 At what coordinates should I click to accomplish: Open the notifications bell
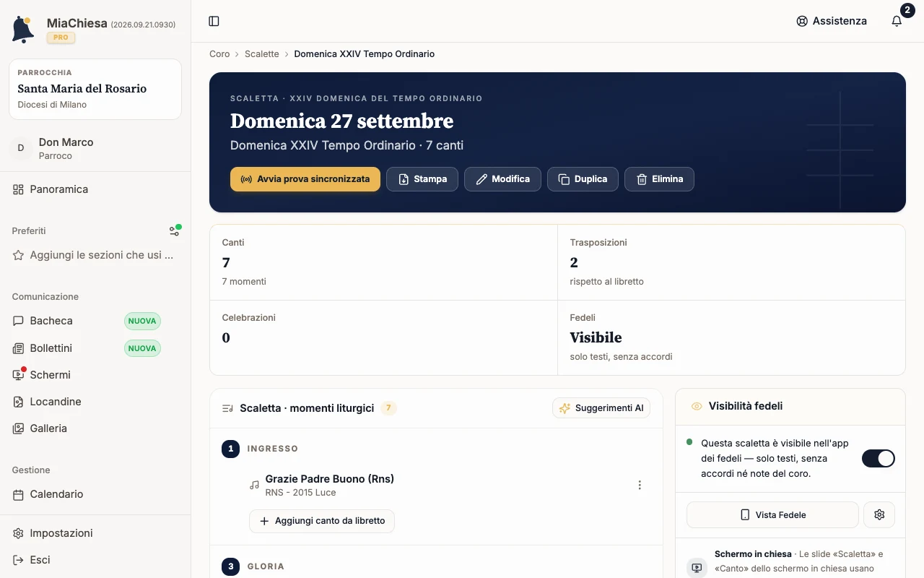click(897, 21)
